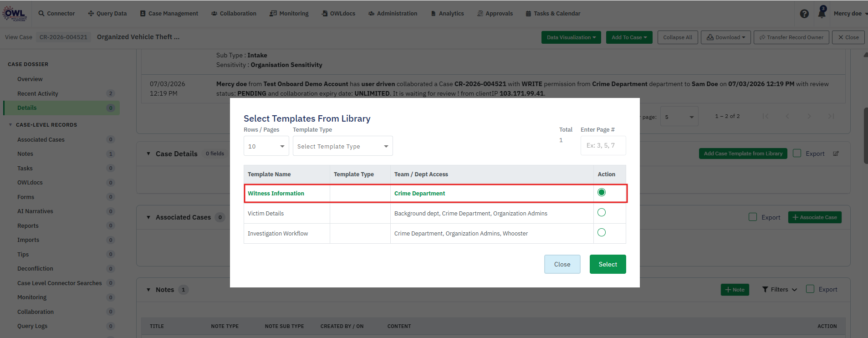Select Overview in Case Dossier sidebar
The width and height of the screenshot is (868, 338).
30,79
